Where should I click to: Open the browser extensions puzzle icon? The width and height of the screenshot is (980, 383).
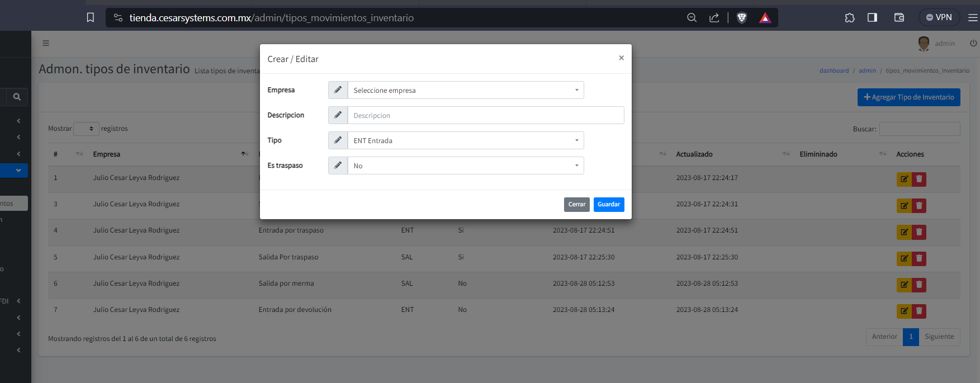click(850, 18)
